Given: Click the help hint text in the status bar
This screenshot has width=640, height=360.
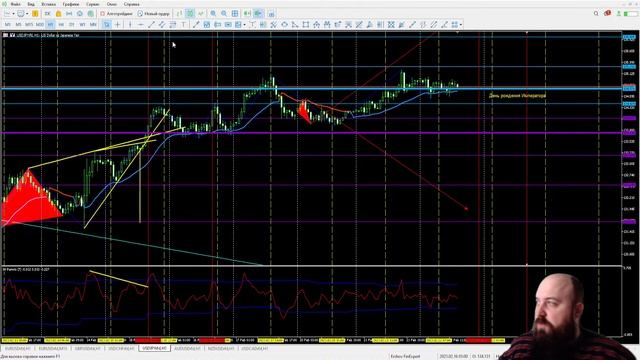Looking at the screenshot, I should (x=31, y=357).
